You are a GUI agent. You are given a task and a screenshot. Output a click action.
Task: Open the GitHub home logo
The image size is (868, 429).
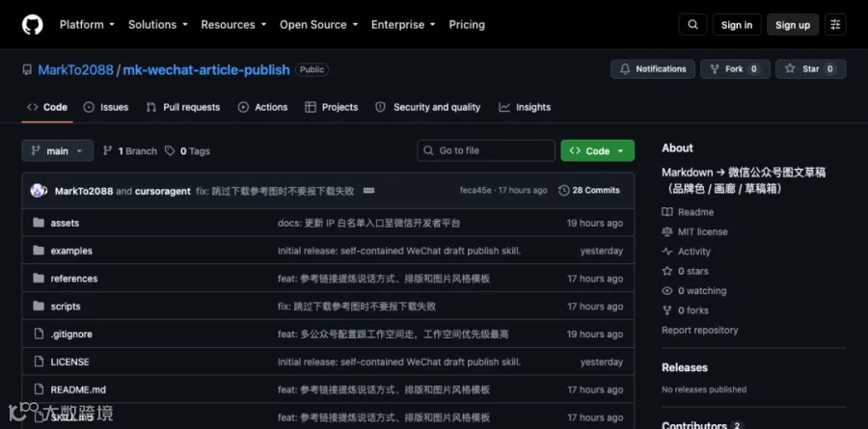(32, 25)
